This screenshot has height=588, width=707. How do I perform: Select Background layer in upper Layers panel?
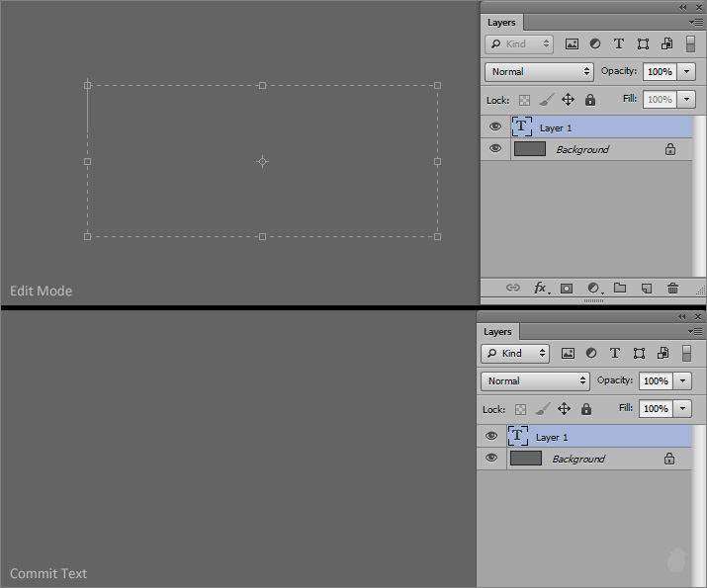(x=593, y=149)
